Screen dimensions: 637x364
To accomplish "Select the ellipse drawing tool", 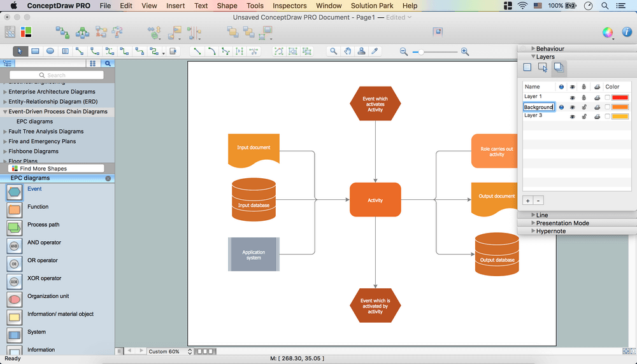I will pyautogui.click(x=50, y=51).
